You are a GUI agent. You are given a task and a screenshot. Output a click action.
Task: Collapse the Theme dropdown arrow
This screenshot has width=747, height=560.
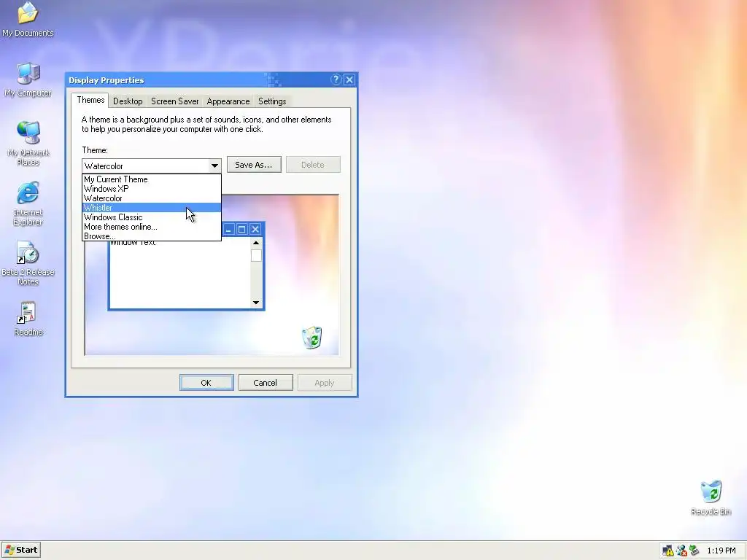(214, 166)
